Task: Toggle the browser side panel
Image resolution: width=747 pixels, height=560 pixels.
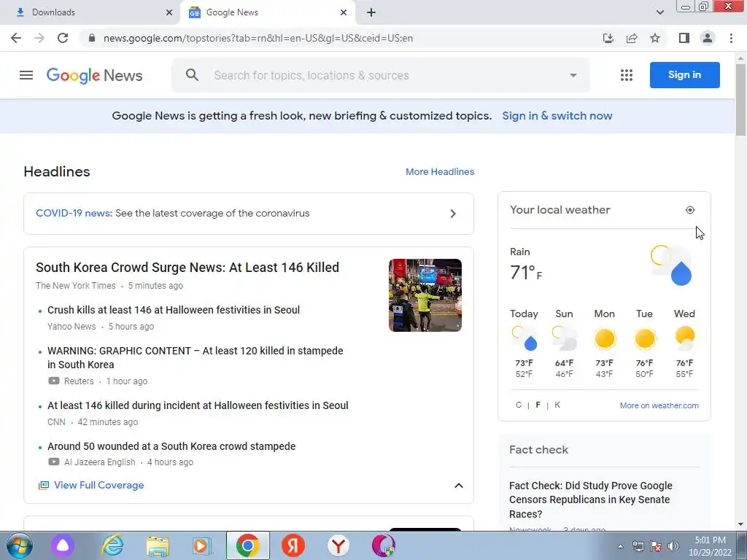Action: click(684, 38)
